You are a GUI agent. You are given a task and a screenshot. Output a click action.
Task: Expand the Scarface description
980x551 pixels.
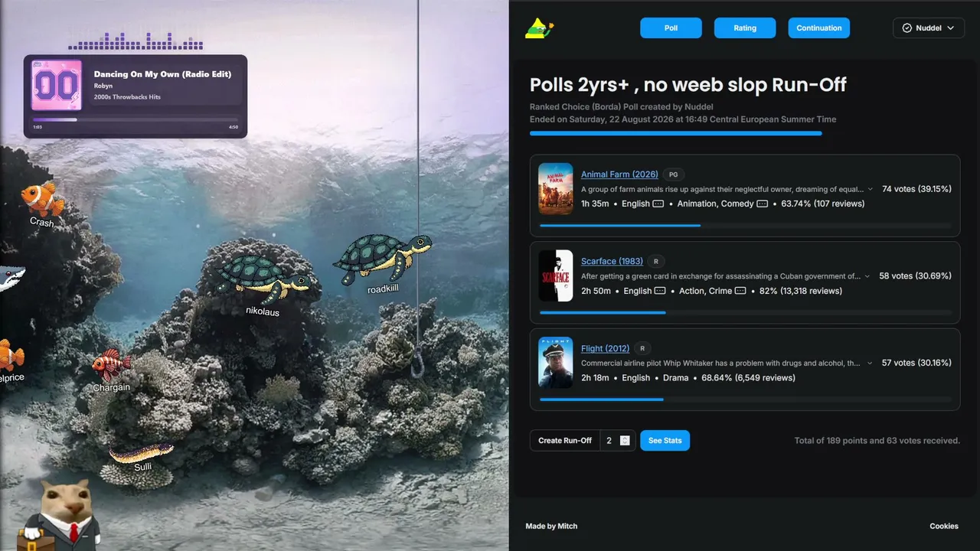coord(866,276)
